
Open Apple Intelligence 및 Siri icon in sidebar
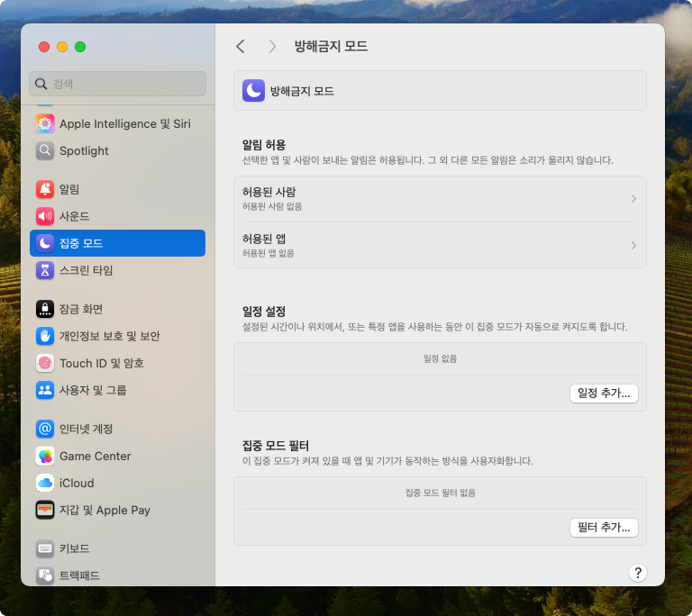point(44,123)
